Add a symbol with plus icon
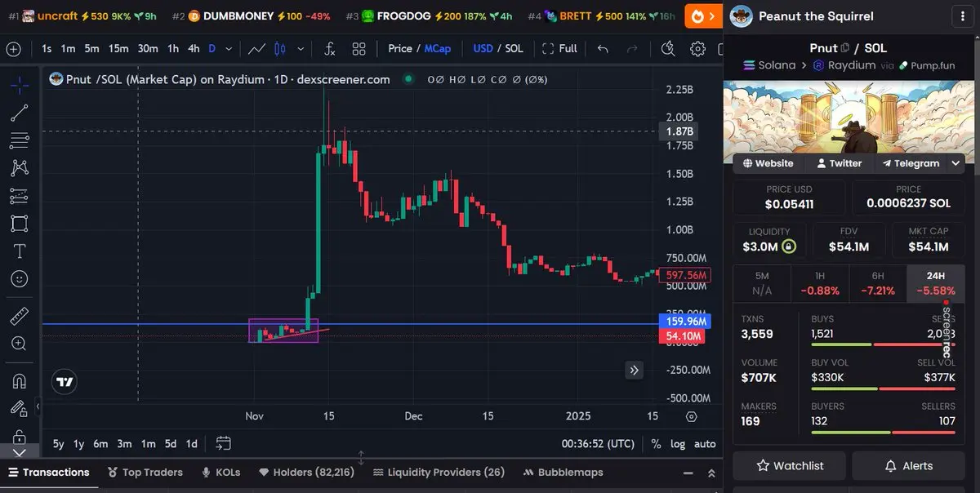 14,49
